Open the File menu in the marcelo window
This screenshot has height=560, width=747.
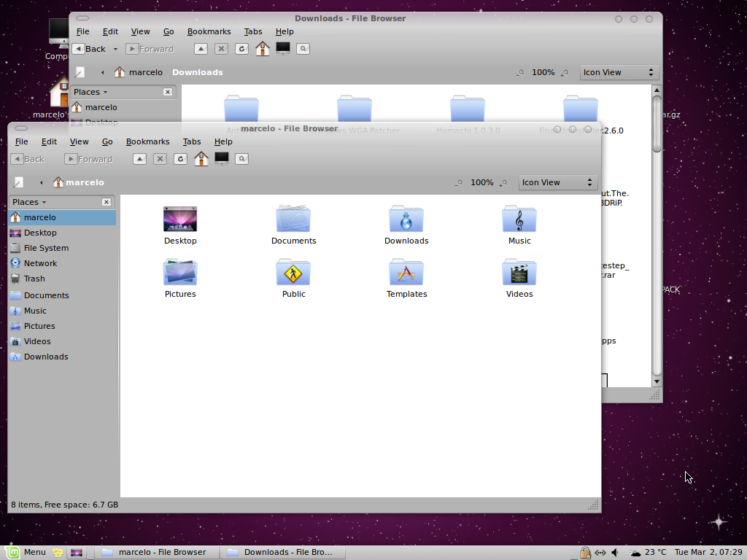[21, 141]
